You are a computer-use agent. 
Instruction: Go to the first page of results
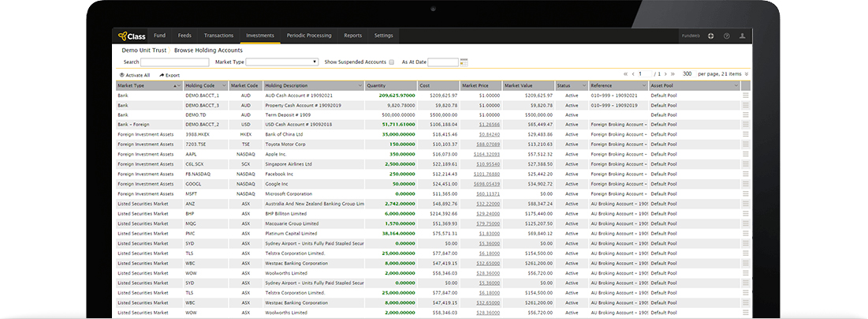[x=625, y=73]
